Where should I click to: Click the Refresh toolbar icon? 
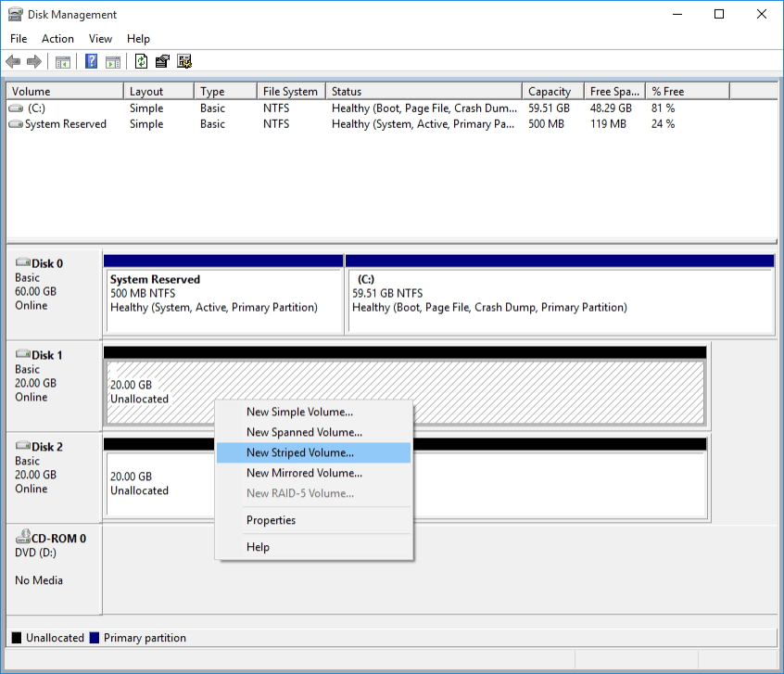(x=142, y=61)
